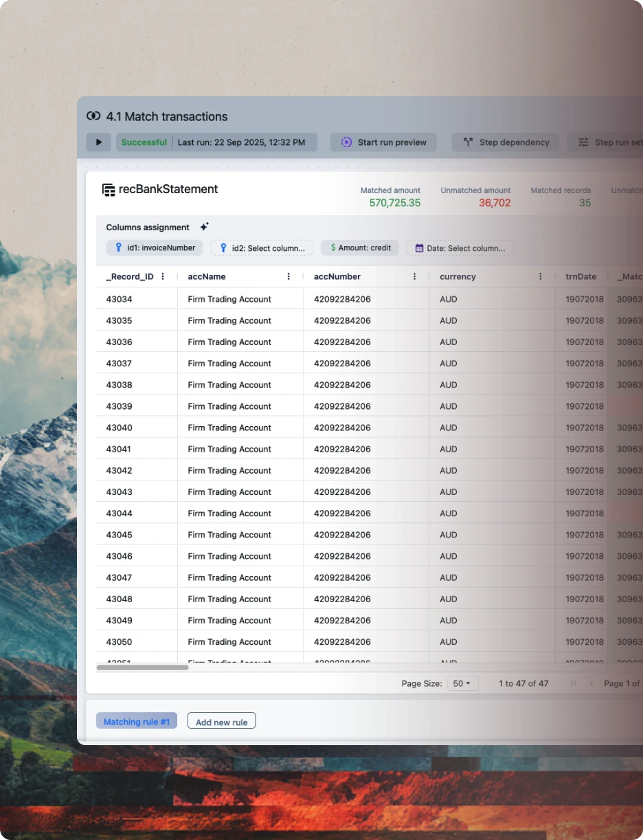This screenshot has height=840, width=643.
Task: Open the _Record_ID column menu
Action: 163,276
